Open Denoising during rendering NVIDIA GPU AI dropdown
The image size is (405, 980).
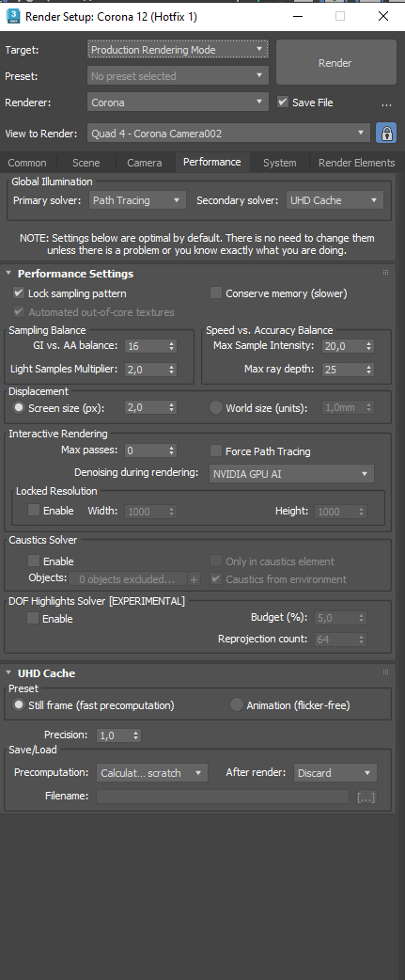[291, 474]
